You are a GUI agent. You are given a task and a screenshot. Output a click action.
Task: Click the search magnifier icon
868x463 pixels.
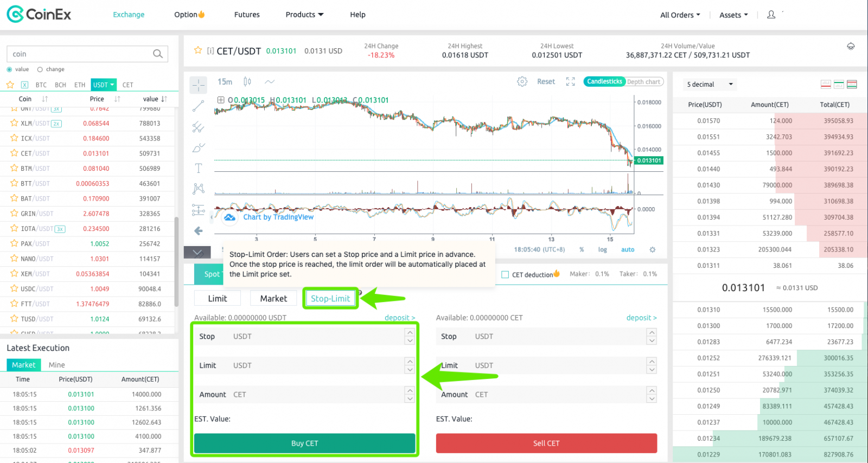[x=158, y=54]
